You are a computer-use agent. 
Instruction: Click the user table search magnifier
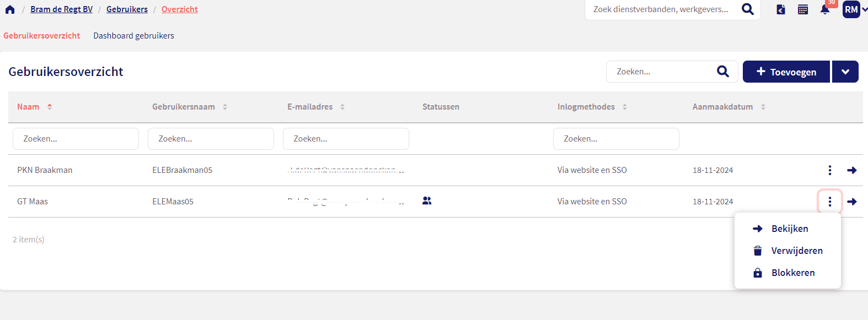pos(723,72)
